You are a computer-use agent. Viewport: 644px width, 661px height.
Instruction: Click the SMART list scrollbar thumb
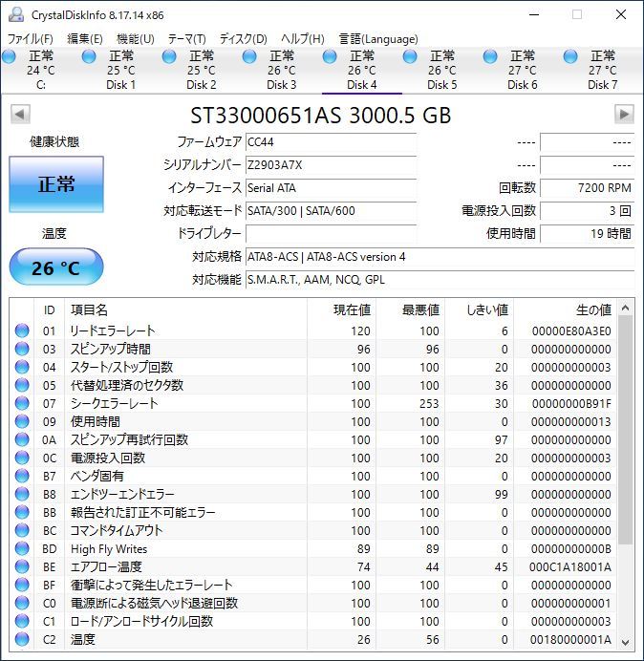click(626, 430)
